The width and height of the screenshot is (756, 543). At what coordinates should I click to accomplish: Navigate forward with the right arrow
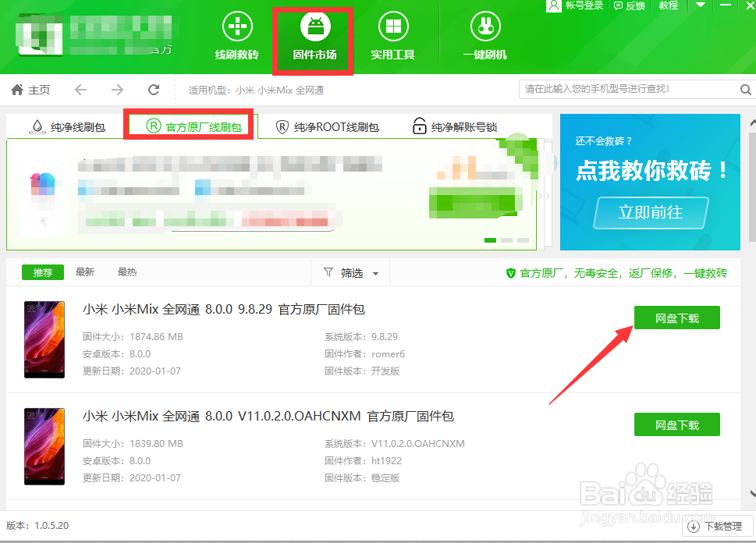tap(117, 90)
